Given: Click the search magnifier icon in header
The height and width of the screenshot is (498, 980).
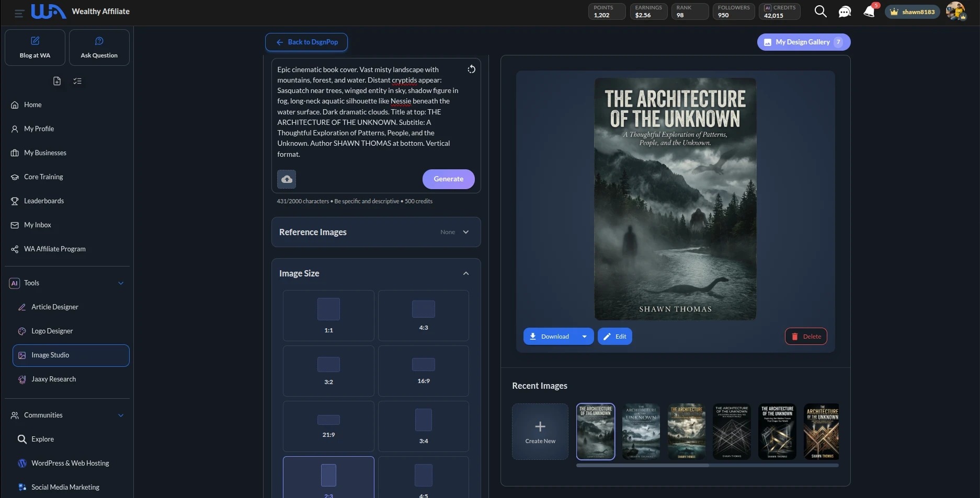Looking at the screenshot, I should click(821, 11).
